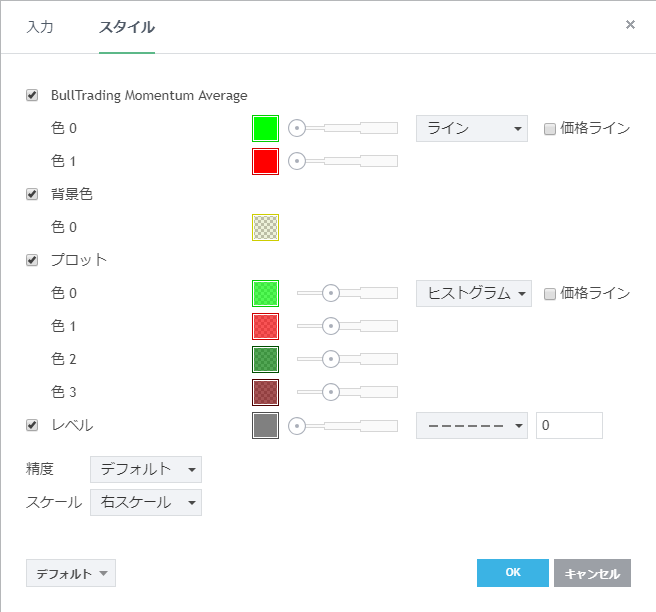Open the プロット 色 3 dark red swatch
Viewport: 656px width, 612px height.
(265, 392)
